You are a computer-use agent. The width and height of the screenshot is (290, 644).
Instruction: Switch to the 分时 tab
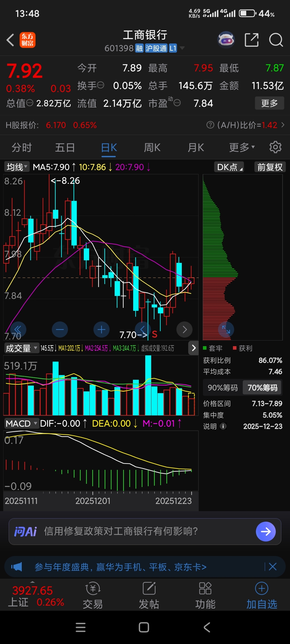22,147
